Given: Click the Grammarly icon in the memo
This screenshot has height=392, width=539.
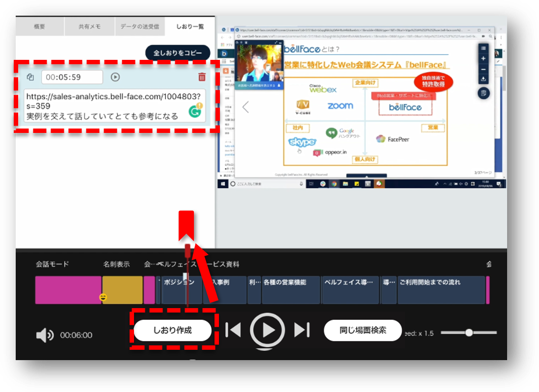Looking at the screenshot, I should 195,111.
